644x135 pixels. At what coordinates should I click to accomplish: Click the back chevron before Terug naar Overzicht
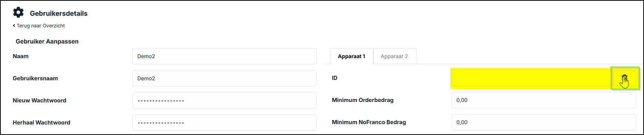coord(14,25)
